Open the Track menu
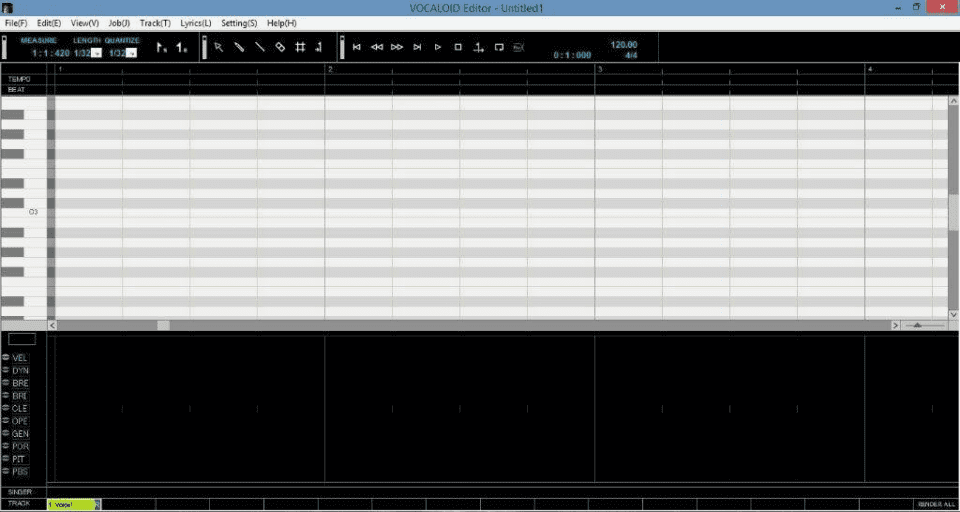This screenshot has height=512, width=960. point(156,23)
